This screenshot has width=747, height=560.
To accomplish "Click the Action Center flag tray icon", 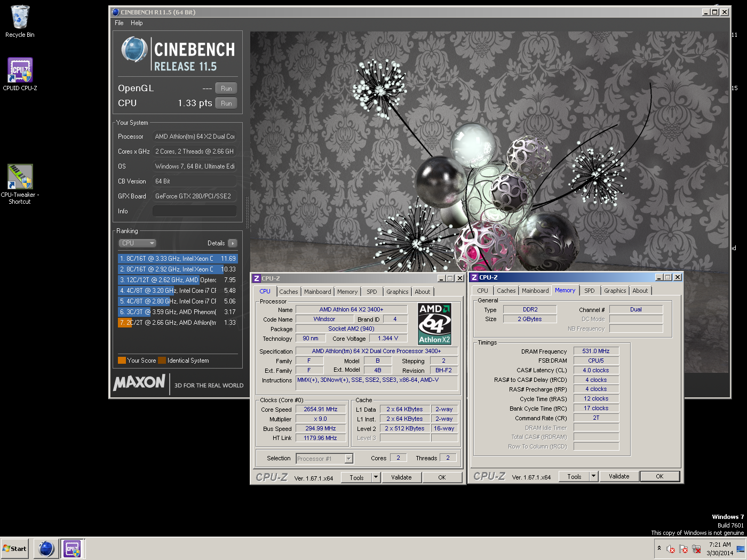I will point(684,549).
